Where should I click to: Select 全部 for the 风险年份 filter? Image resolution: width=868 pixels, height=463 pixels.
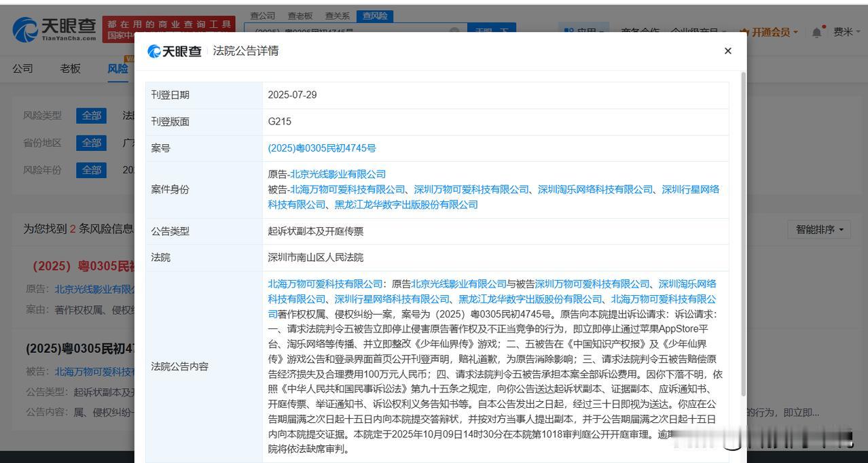pos(92,170)
